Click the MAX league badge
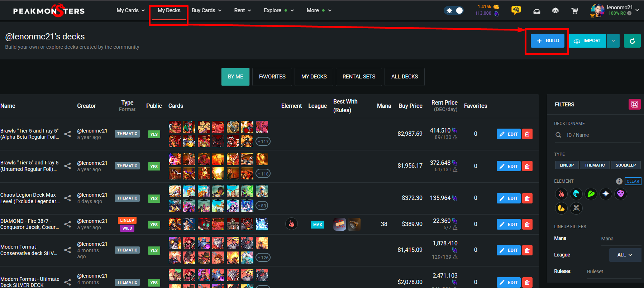 tap(318, 225)
